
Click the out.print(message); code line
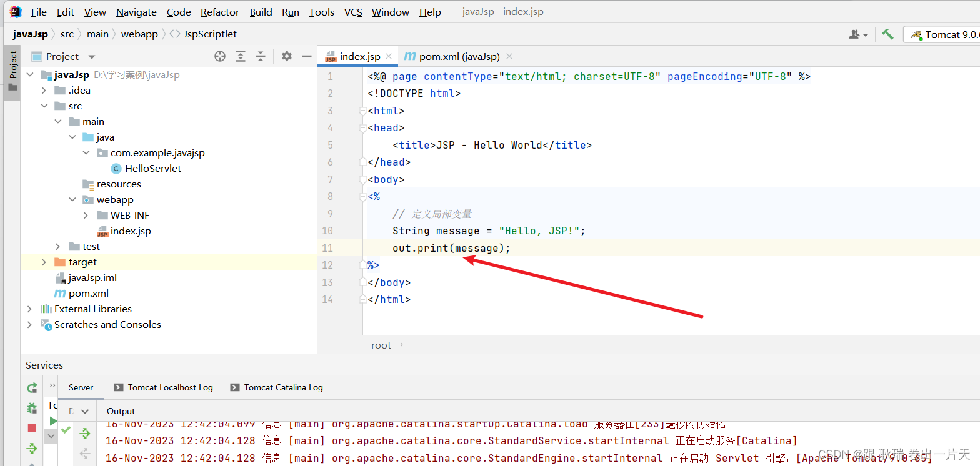point(452,249)
